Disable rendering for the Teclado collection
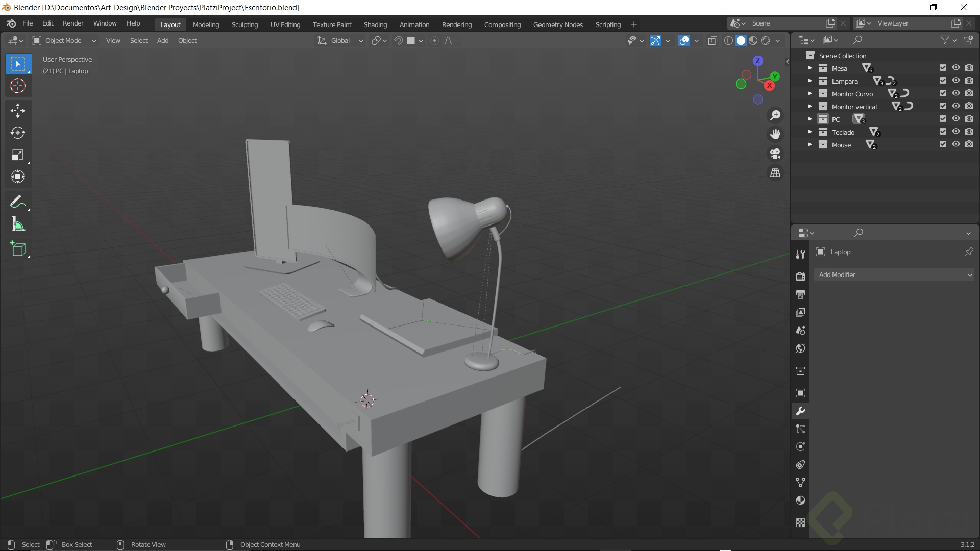Viewport: 980px width, 551px height. [969, 132]
